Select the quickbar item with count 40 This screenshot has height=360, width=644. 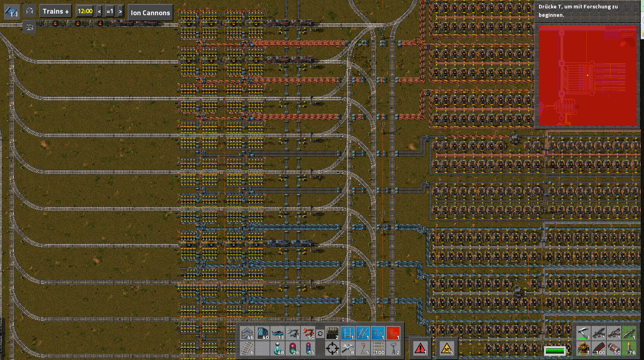pyautogui.click(x=262, y=333)
